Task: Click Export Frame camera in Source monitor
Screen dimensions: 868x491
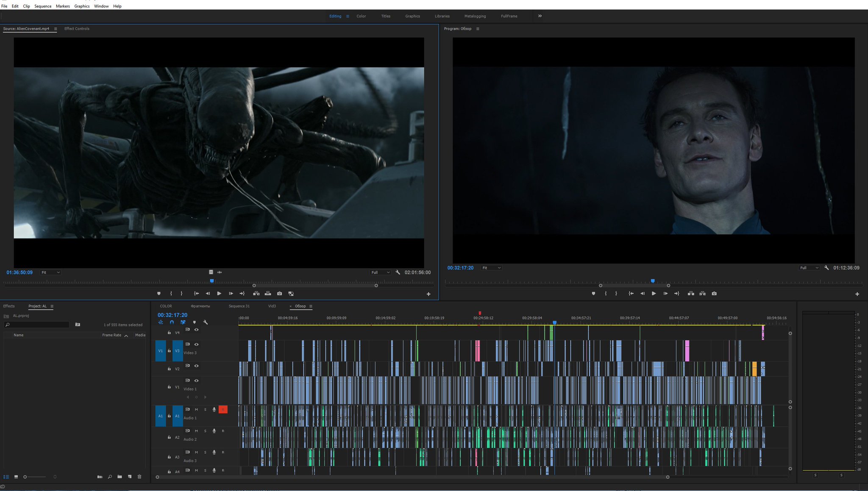Action: point(279,294)
